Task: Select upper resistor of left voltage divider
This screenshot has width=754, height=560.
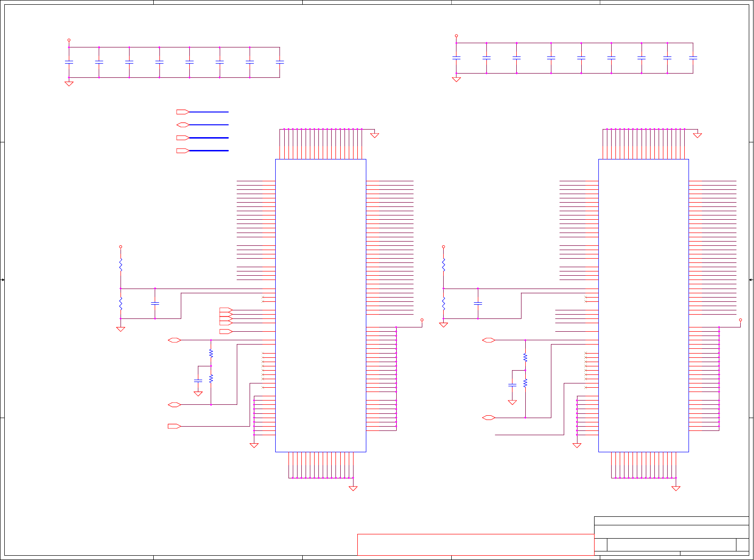Action: pos(121,265)
